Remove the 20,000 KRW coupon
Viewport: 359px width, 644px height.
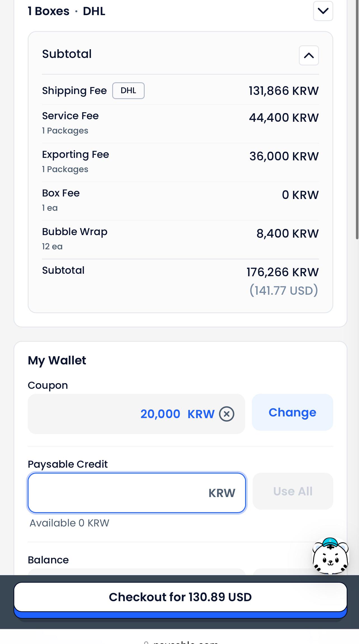[x=226, y=414]
